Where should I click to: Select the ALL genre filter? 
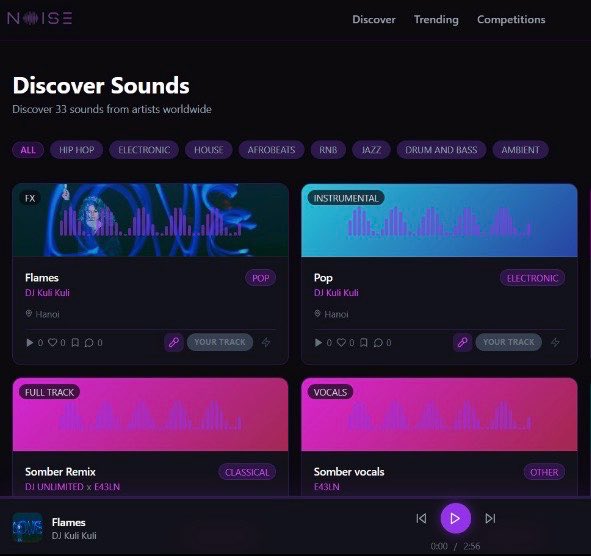pyautogui.click(x=28, y=150)
